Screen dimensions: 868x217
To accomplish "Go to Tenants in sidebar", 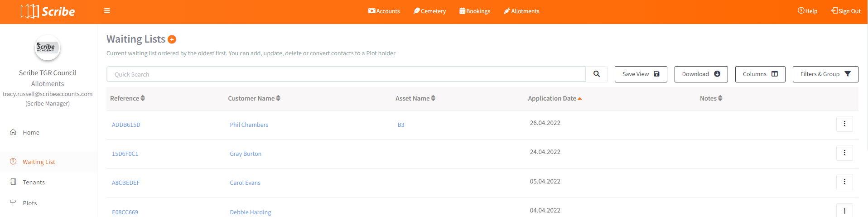I will (34, 182).
